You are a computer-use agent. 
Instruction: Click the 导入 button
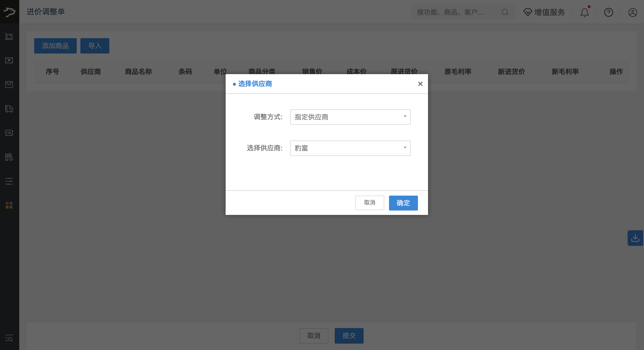point(95,46)
